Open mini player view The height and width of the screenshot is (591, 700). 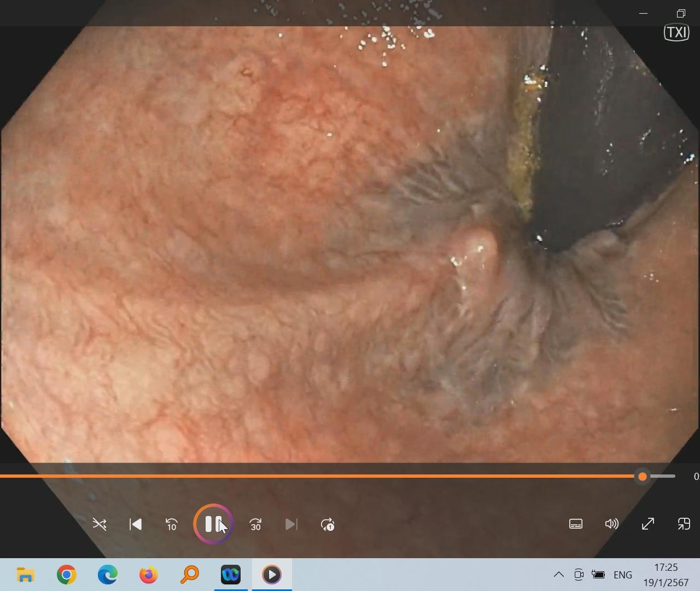tap(684, 524)
